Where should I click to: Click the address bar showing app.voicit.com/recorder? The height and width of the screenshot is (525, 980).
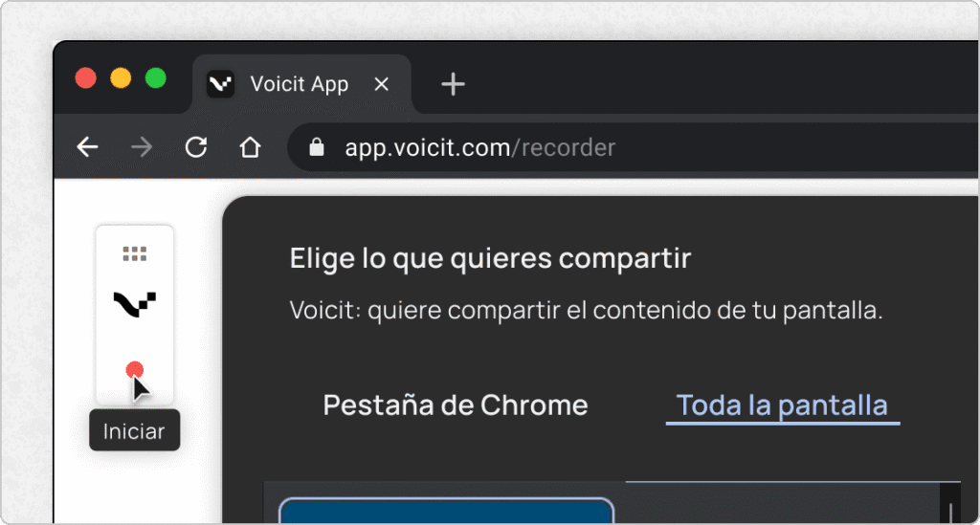[574, 148]
